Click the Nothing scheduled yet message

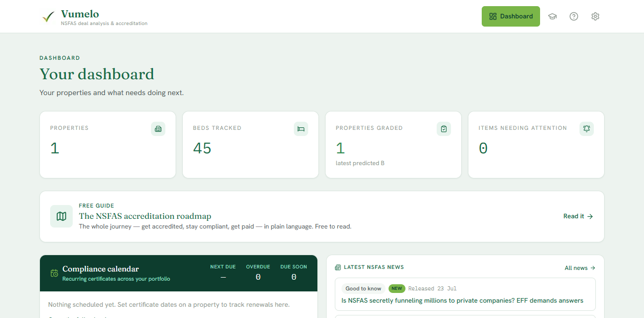pyautogui.click(x=169, y=305)
